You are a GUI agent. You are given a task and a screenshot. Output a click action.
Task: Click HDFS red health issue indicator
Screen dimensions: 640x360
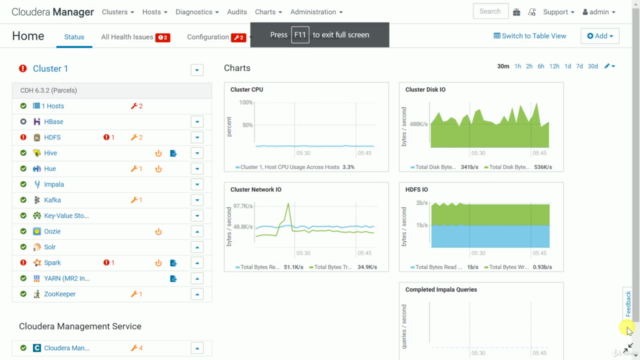[x=109, y=138]
